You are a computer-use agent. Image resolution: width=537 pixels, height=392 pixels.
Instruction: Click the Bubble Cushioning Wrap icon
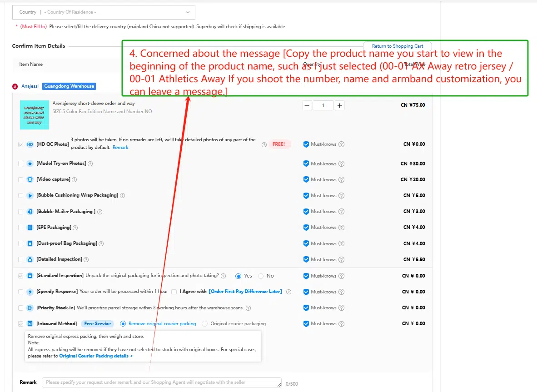(30, 195)
